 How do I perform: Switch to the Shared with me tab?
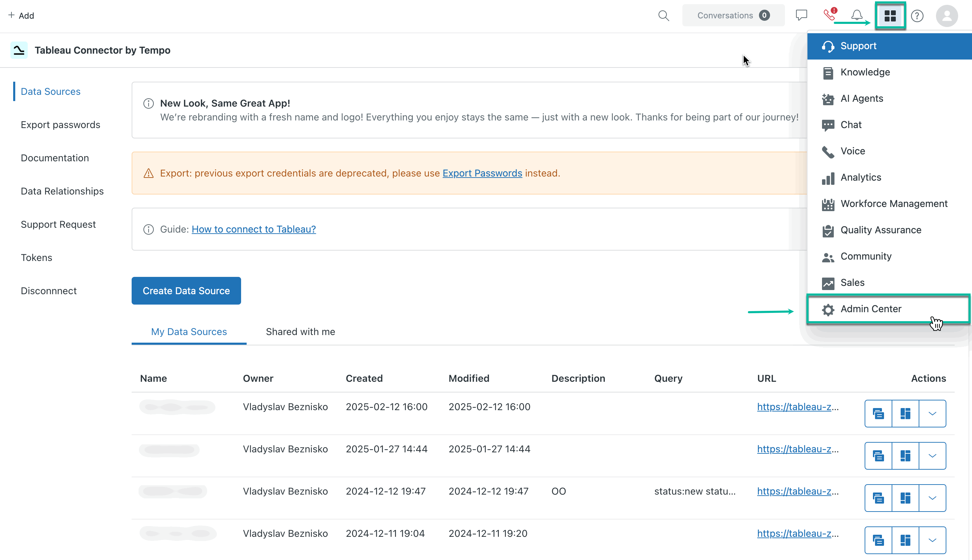(x=301, y=332)
